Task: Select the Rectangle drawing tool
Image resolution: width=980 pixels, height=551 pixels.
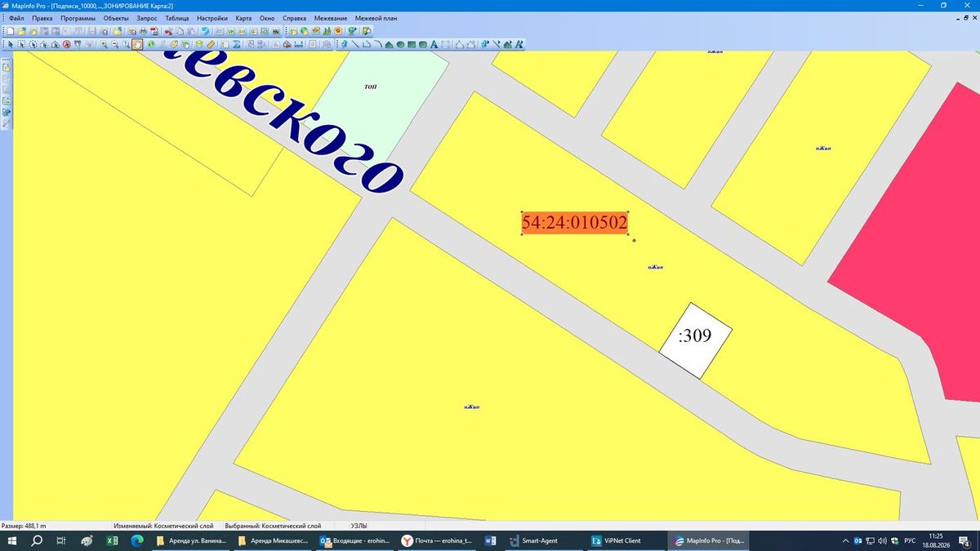Action: 412,44
